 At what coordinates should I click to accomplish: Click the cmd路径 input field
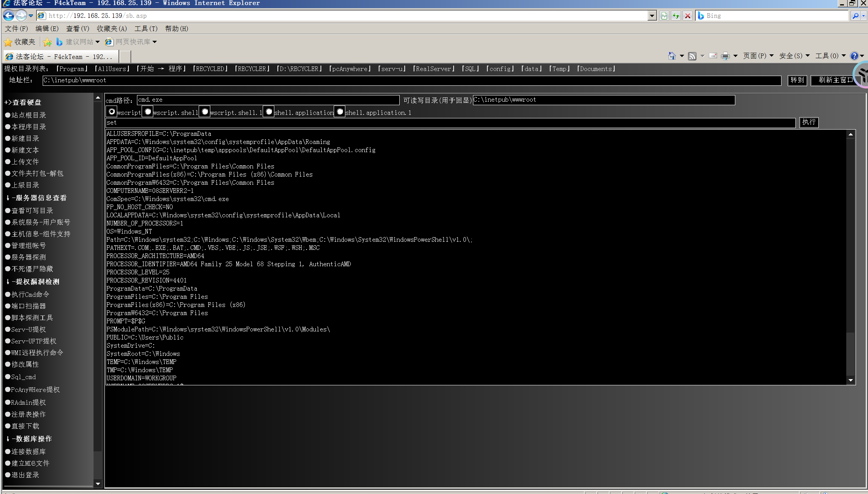tap(268, 100)
